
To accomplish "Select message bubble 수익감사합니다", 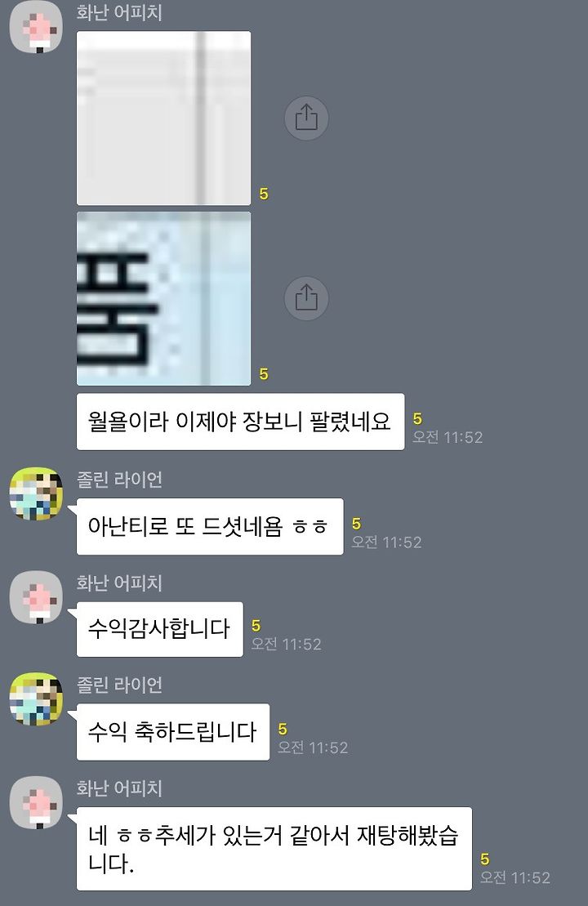I will point(159,629).
